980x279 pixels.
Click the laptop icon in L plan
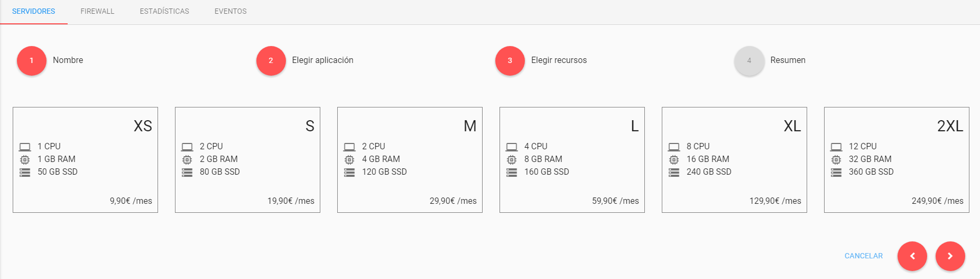point(512,147)
